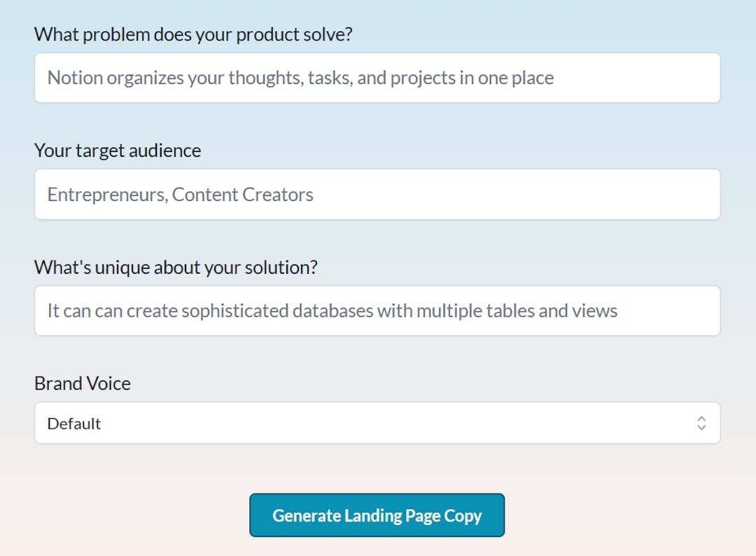Click the up arrow of the voice selector
Image resolution: width=756 pixels, height=556 pixels.
701,419
